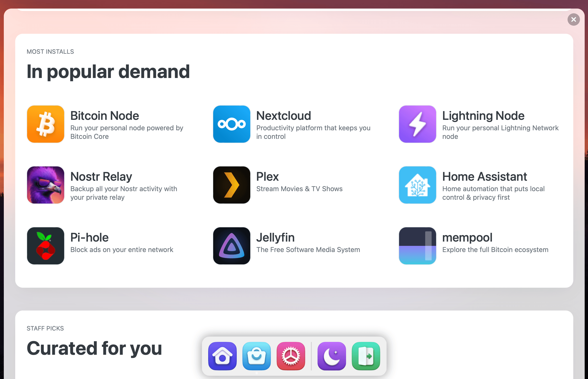Screen dimensions: 588x379
Task: Open the Home Assistant house icon
Action: (418, 185)
